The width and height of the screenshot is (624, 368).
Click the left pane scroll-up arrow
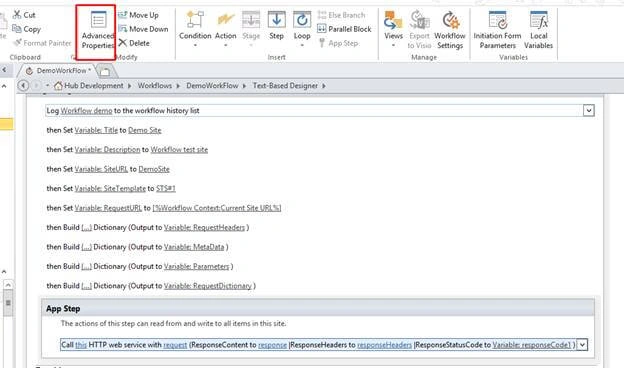(8, 285)
